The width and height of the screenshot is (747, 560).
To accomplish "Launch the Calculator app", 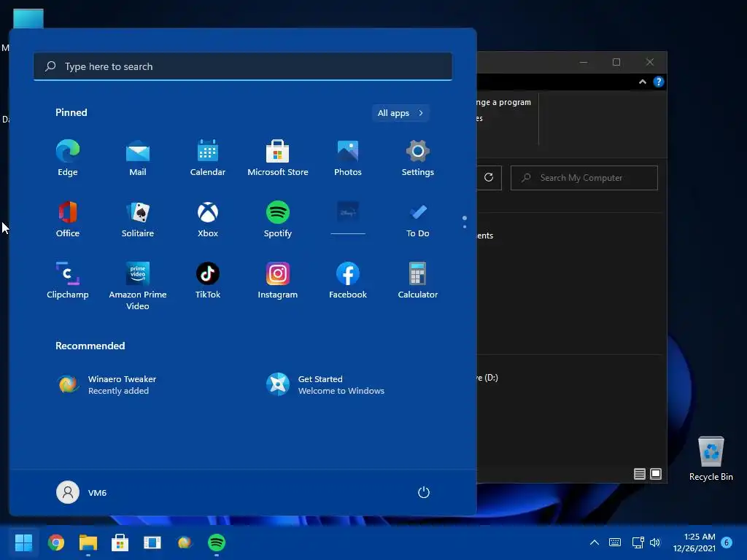I will click(x=418, y=281).
